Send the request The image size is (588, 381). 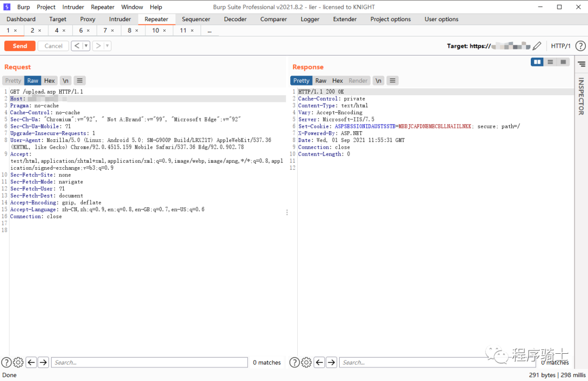(x=20, y=46)
